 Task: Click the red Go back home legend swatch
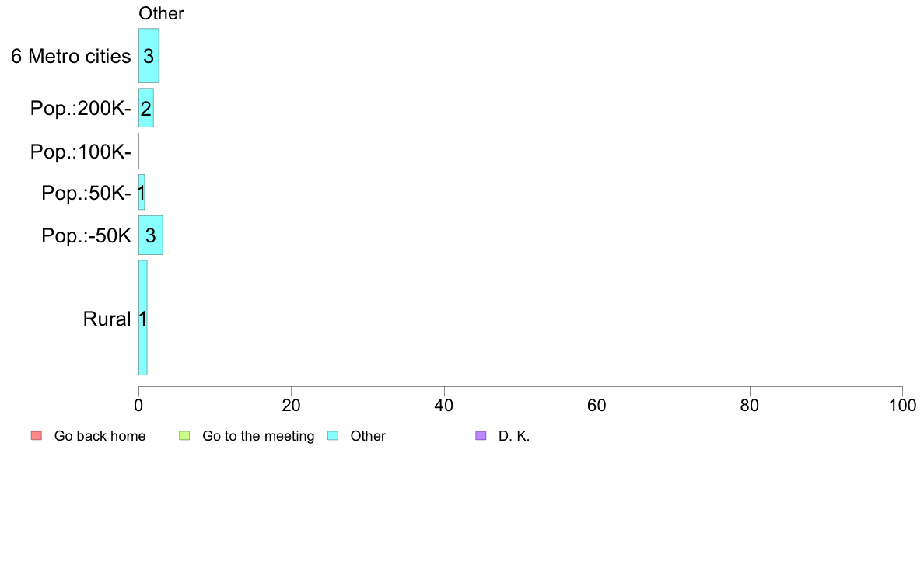coord(37,436)
